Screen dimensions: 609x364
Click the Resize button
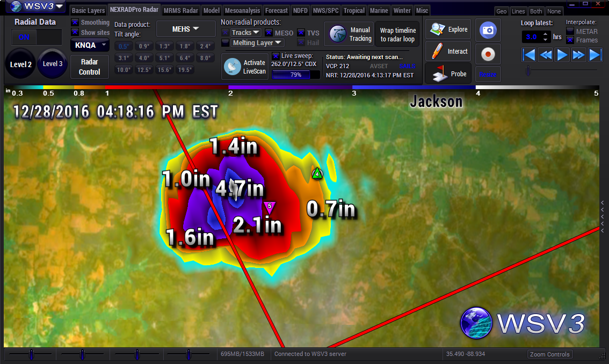click(x=488, y=74)
